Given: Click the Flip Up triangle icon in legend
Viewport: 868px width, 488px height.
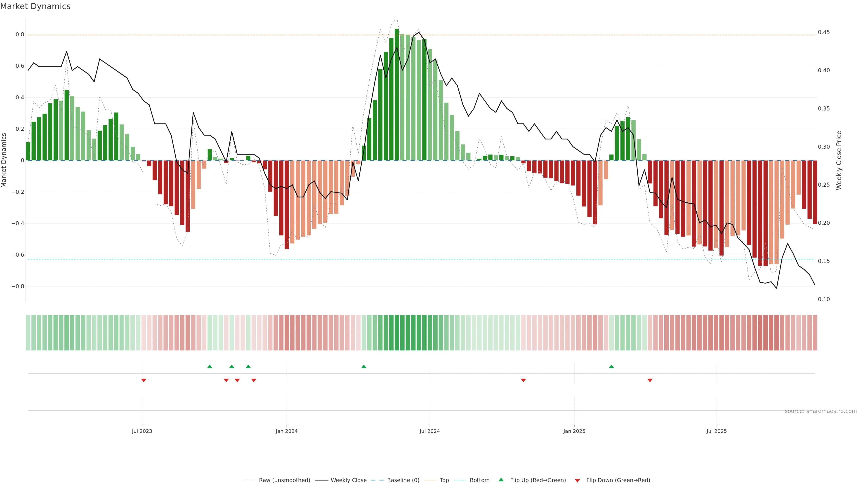Looking at the screenshot, I should [x=501, y=480].
